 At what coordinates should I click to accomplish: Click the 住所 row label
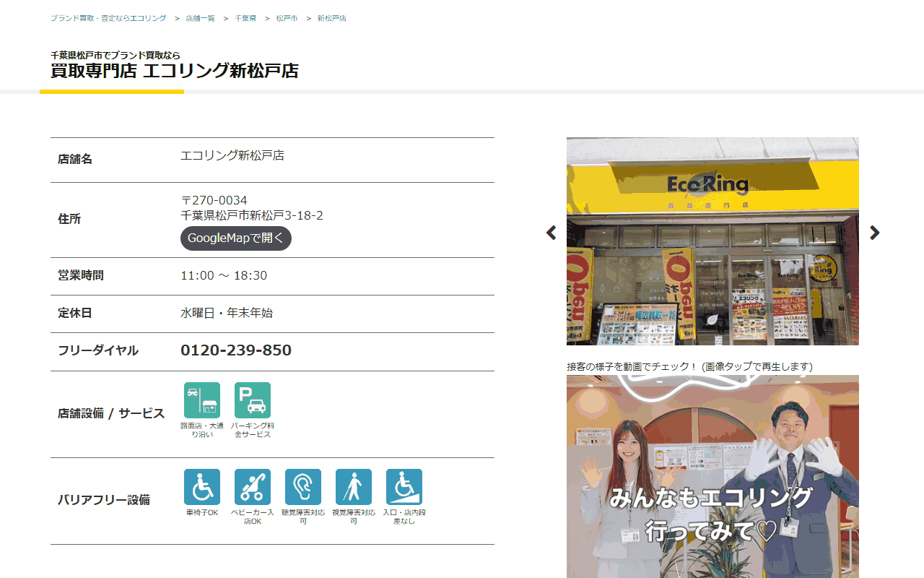[69, 219]
